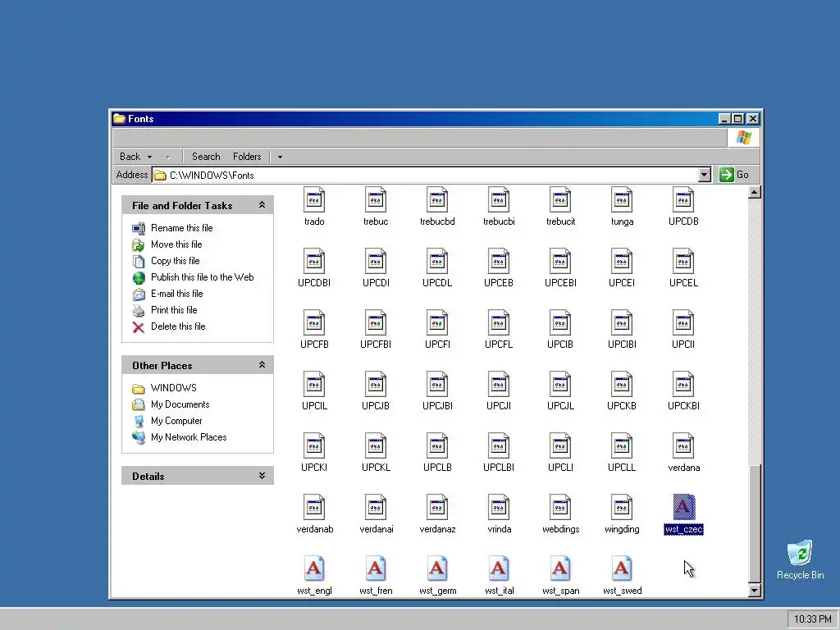Click the Fonts window title bar
Image resolution: width=840 pixels, height=630 pixels.
pyautogui.click(x=415, y=118)
